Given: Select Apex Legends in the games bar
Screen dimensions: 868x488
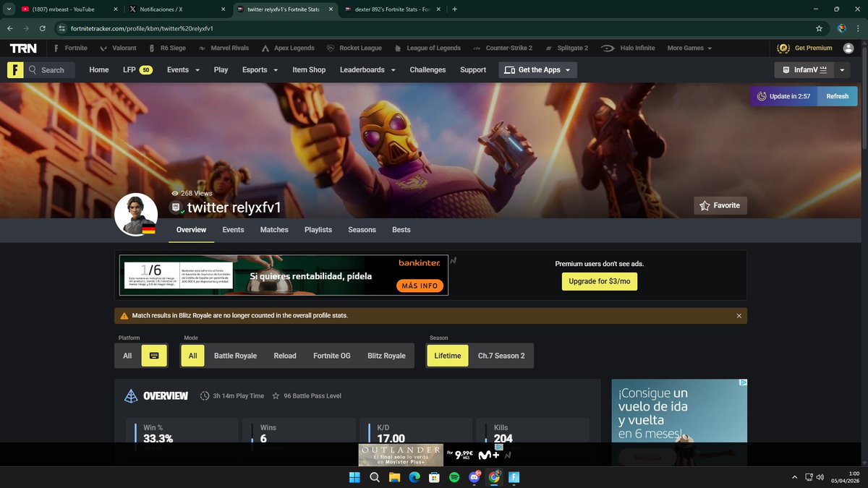Looking at the screenshot, I should (x=287, y=48).
